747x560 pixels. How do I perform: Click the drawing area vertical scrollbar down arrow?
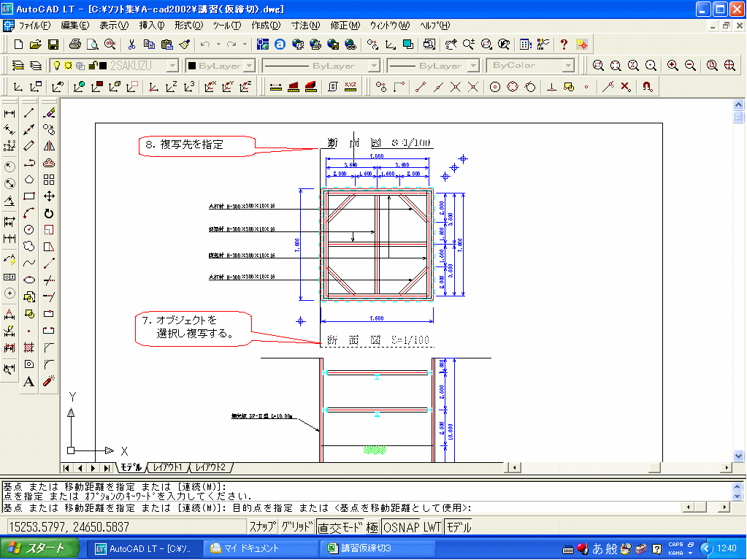point(738,456)
